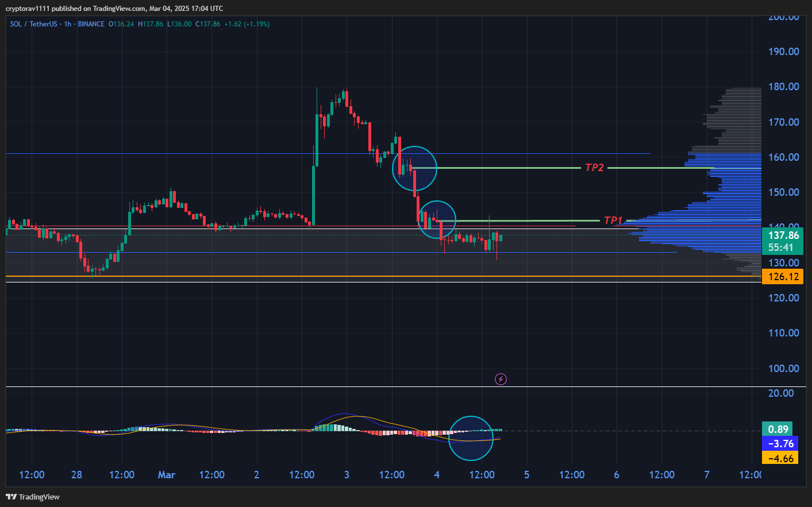812x507 pixels.
Task: Click the 180.00 price axis label
Action: coord(784,87)
